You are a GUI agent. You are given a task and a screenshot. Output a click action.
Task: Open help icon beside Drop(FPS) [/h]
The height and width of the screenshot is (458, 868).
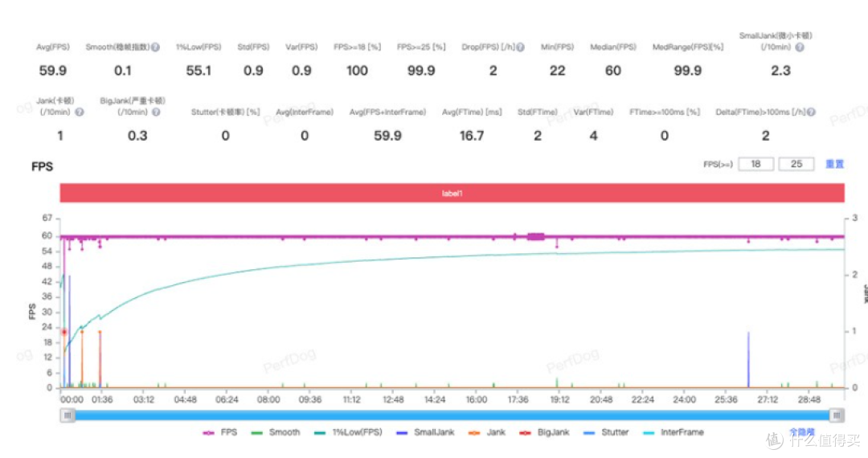(520, 47)
